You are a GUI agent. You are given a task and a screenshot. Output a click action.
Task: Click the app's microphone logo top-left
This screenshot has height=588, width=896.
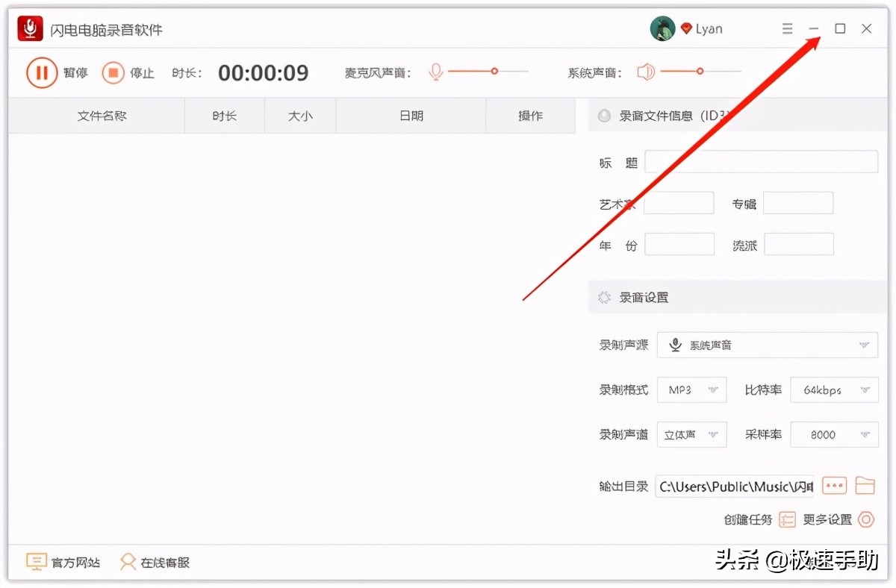point(29,28)
